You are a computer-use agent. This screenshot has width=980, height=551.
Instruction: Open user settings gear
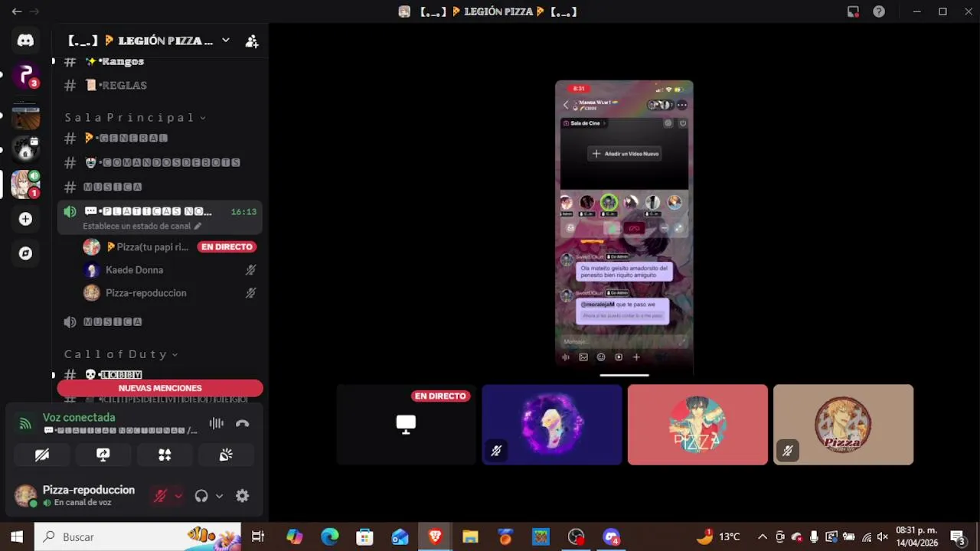tap(243, 496)
